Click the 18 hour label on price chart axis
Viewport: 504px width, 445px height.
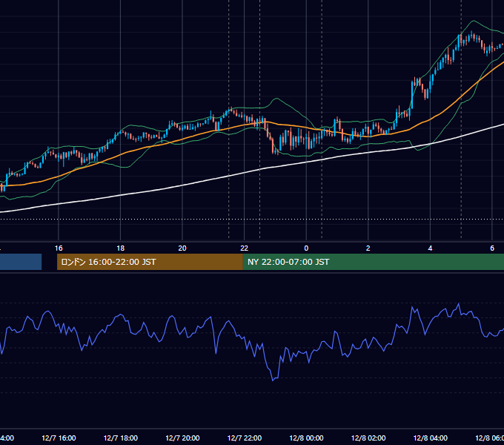(121, 248)
